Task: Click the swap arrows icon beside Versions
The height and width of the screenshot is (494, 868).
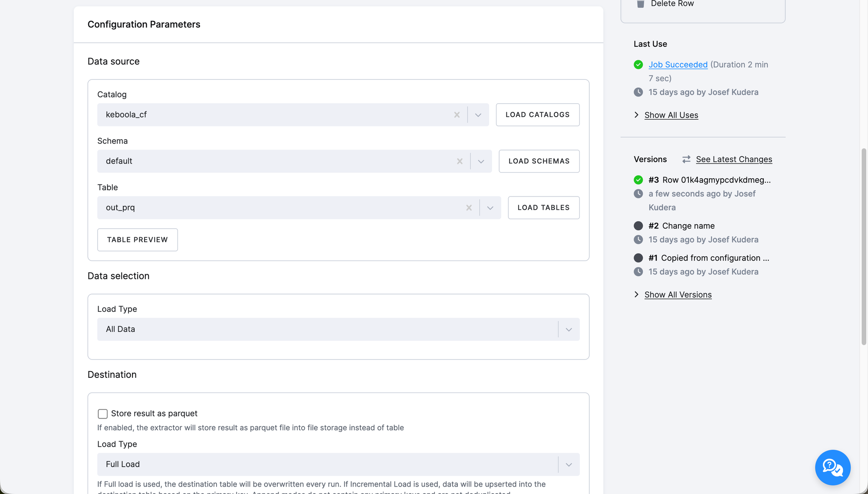Action: (686, 160)
